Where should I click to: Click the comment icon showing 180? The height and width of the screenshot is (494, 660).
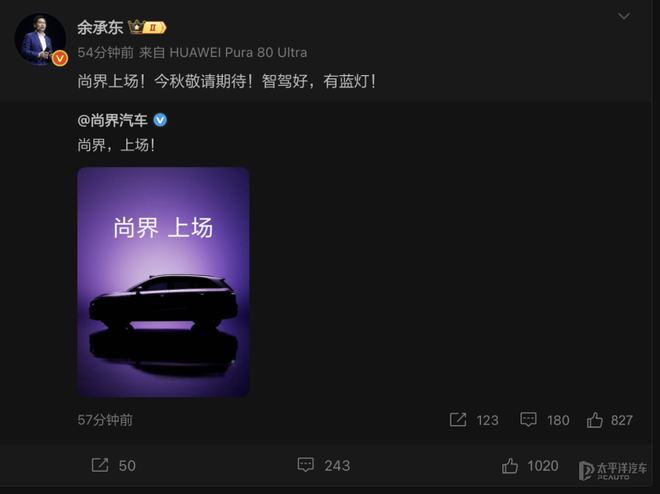(528, 420)
